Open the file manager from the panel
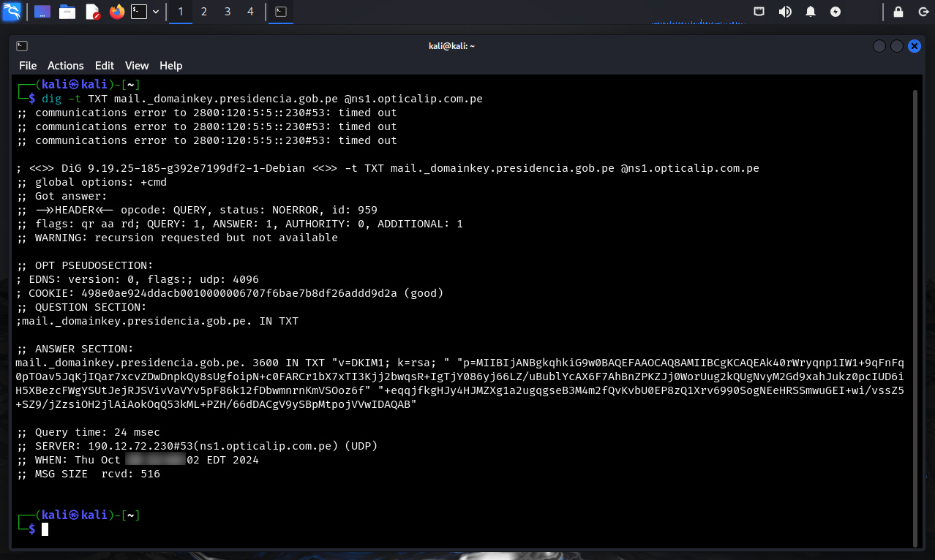This screenshot has width=935, height=560. [x=67, y=12]
